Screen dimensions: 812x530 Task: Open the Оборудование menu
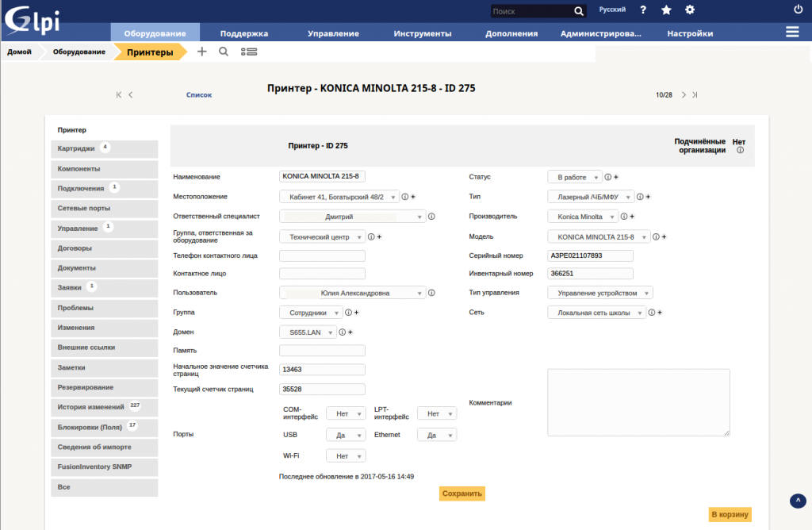155,33
